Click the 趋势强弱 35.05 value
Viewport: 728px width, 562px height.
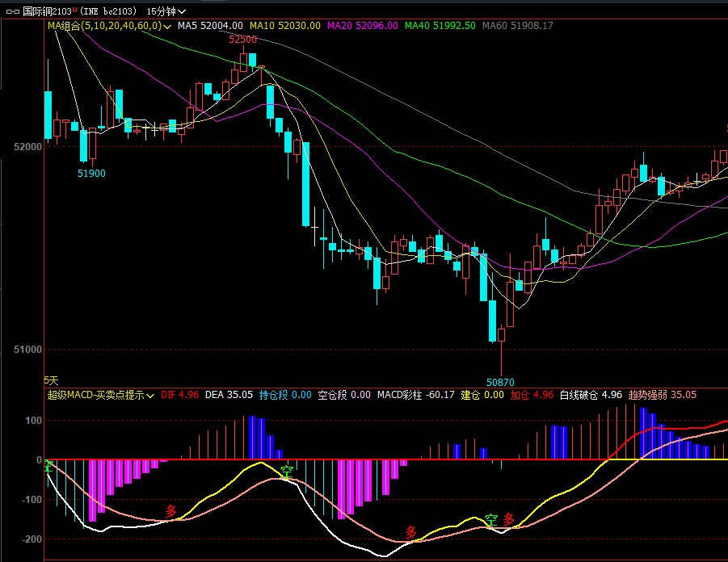(663, 395)
